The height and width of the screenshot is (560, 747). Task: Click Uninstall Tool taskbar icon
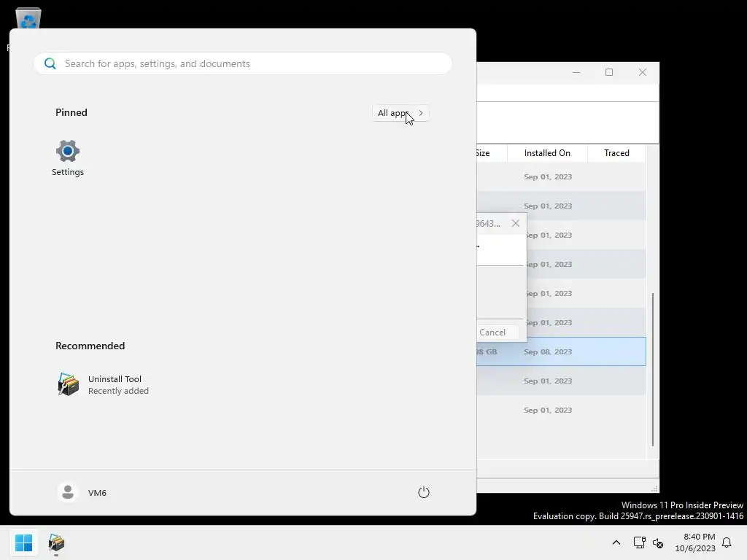tap(56, 542)
